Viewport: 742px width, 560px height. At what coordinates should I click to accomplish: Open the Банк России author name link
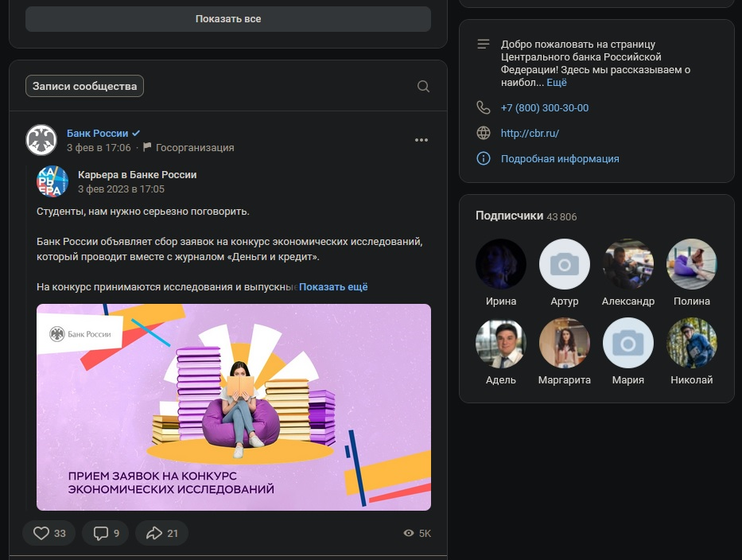point(98,133)
